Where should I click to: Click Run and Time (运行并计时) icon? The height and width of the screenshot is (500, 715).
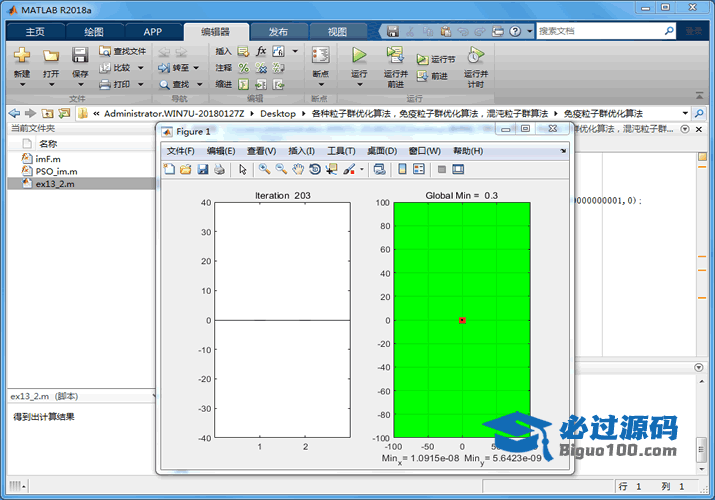475,55
